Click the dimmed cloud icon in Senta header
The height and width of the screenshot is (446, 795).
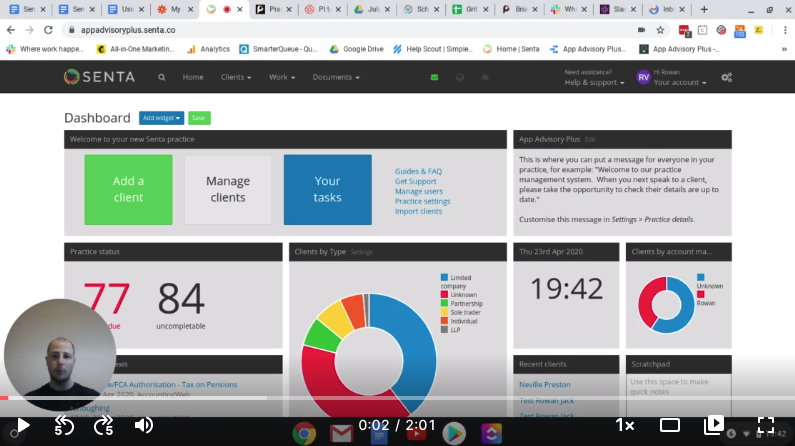pos(485,78)
